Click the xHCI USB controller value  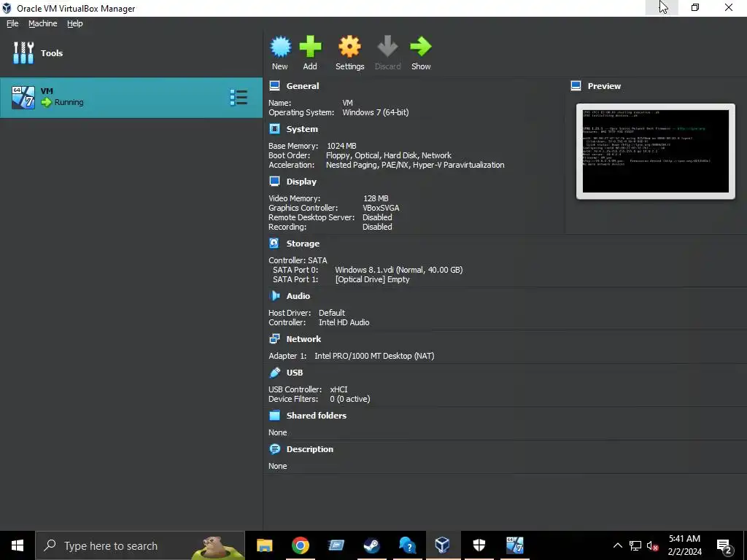(338, 389)
